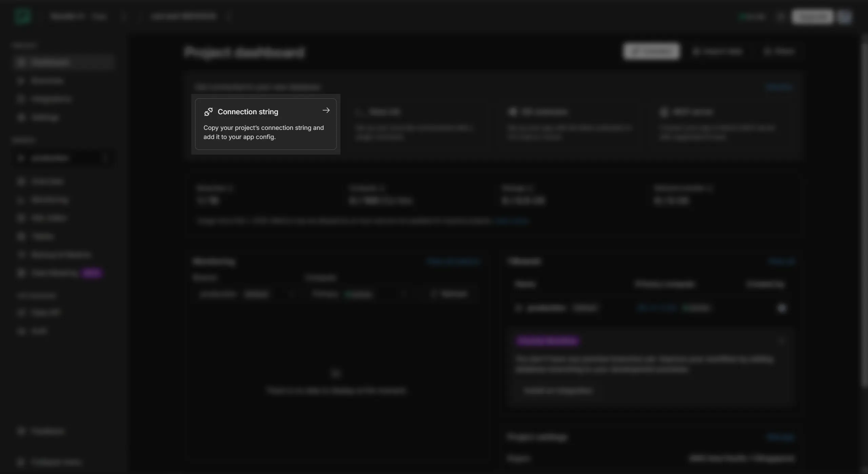Click the Connect button
This screenshot has width=868, height=474.
point(651,51)
